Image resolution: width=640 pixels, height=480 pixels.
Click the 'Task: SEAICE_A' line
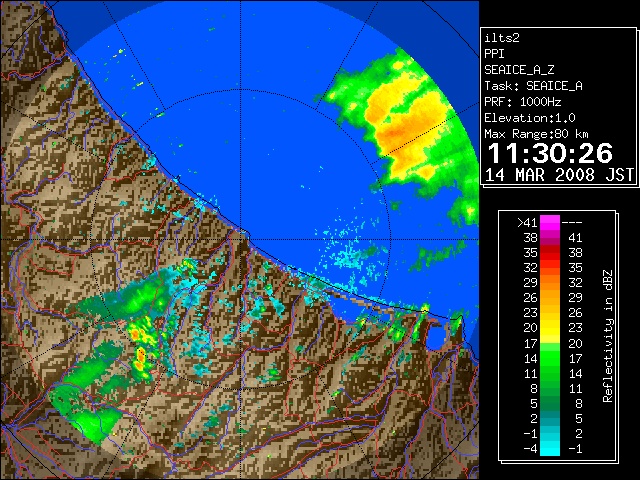pos(533,86)
